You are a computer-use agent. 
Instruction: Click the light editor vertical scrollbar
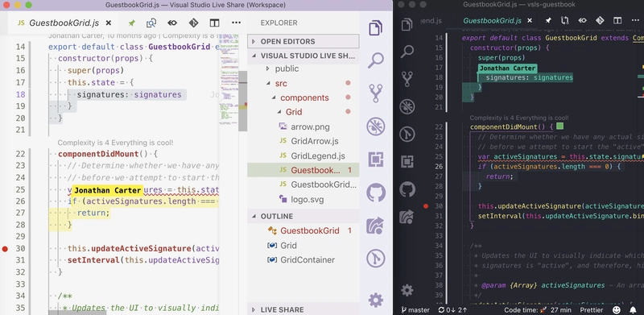pos(243,101)
